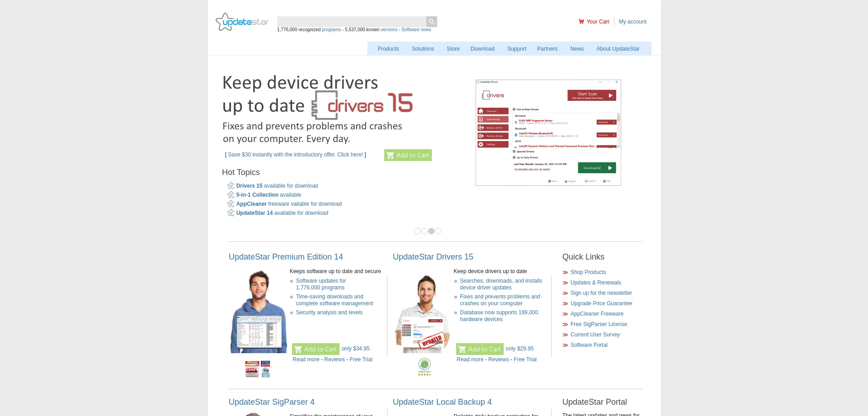Click Reviews under Premium Edition
Viewport: 868px width, 416px height.
[335, 359]
